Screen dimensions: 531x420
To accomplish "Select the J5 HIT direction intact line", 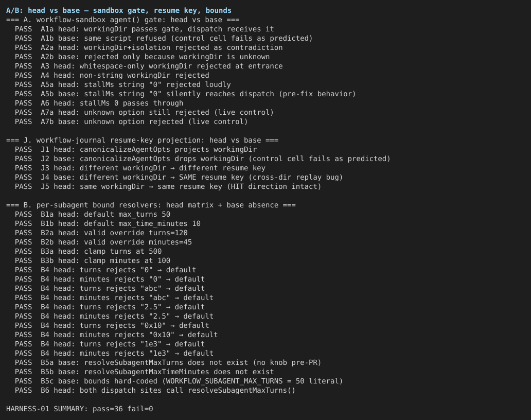I will click(x=168, y=187).
